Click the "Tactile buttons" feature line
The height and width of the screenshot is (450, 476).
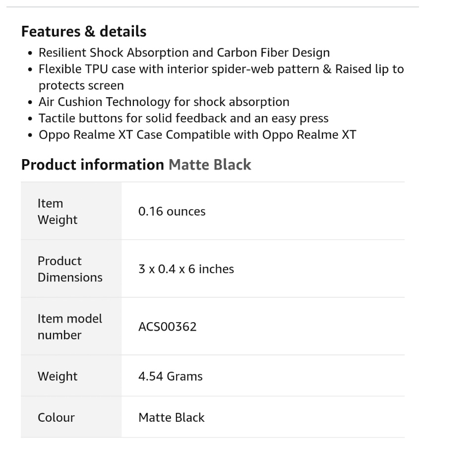pyautogui.click(x=183, y=118)
